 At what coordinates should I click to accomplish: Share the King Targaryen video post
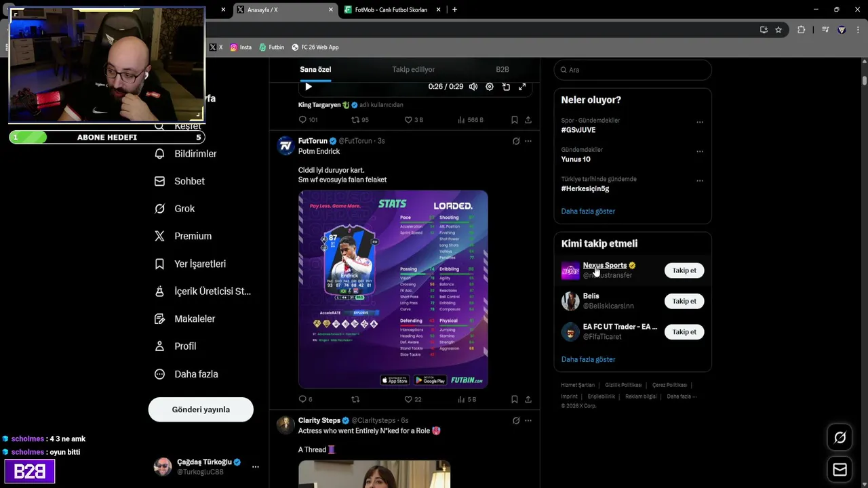tap(528, 120)
